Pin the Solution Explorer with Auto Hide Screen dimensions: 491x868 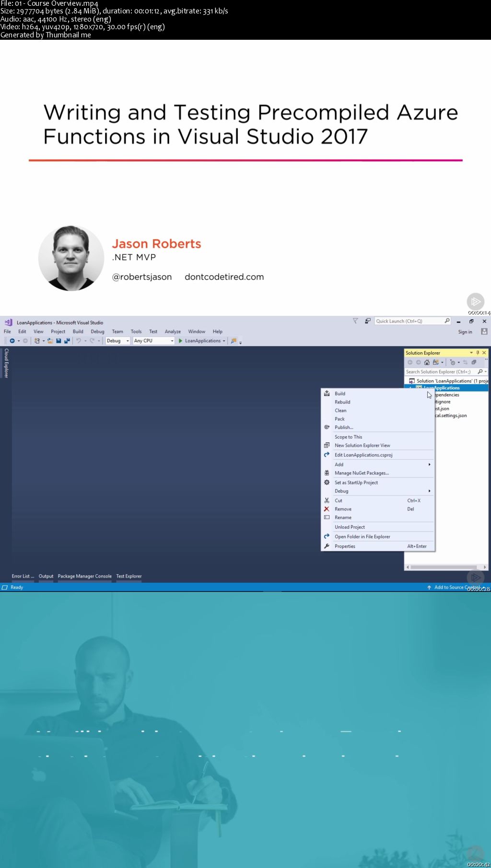478,353
